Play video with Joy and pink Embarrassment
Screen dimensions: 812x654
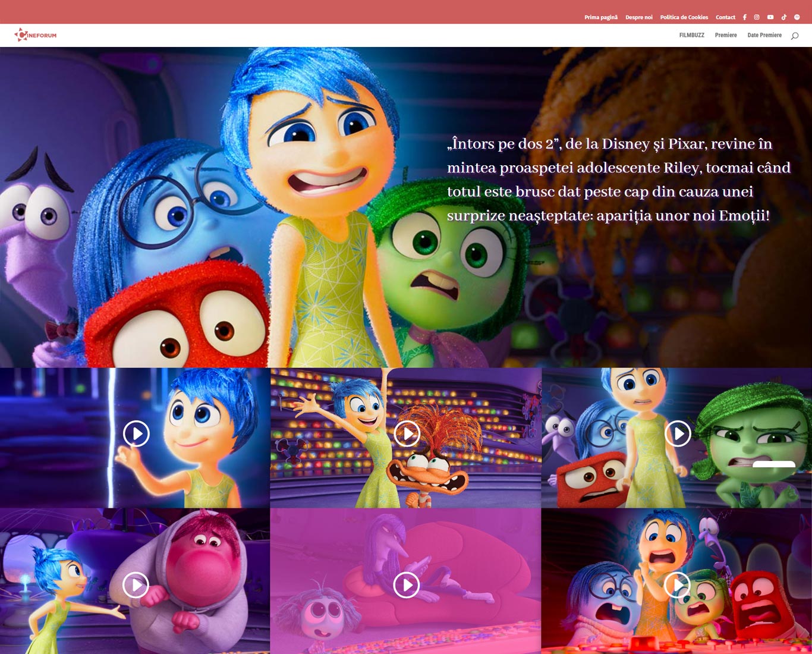tap(136, 585)
